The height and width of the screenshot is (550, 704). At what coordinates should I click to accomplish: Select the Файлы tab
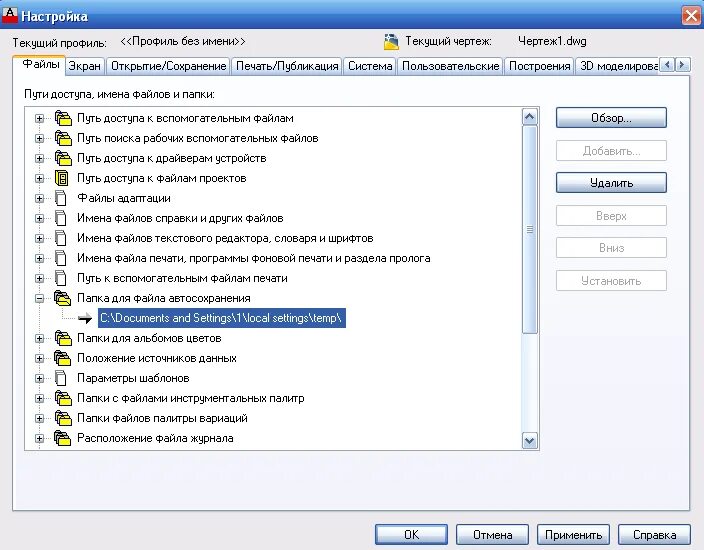pyautogui.click(x=40, y=64)
